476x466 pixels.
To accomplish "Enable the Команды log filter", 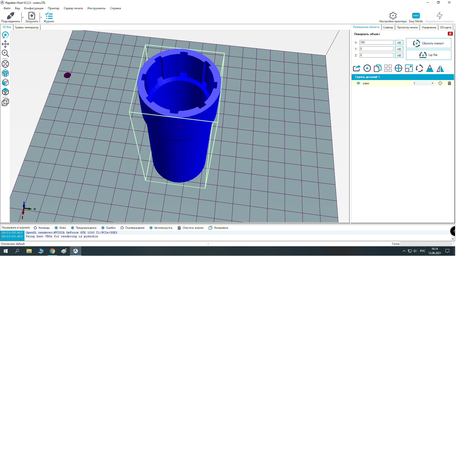I will [35, 228].
